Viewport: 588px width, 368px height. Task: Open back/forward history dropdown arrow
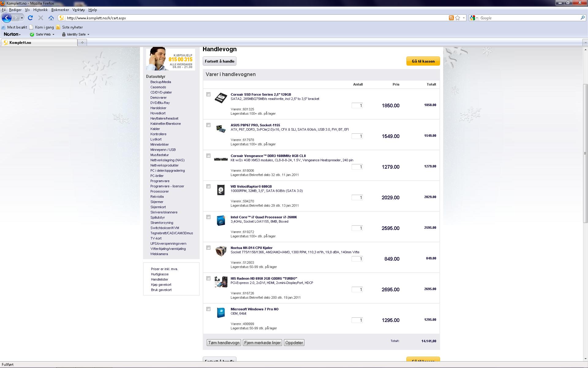[22, 18]
